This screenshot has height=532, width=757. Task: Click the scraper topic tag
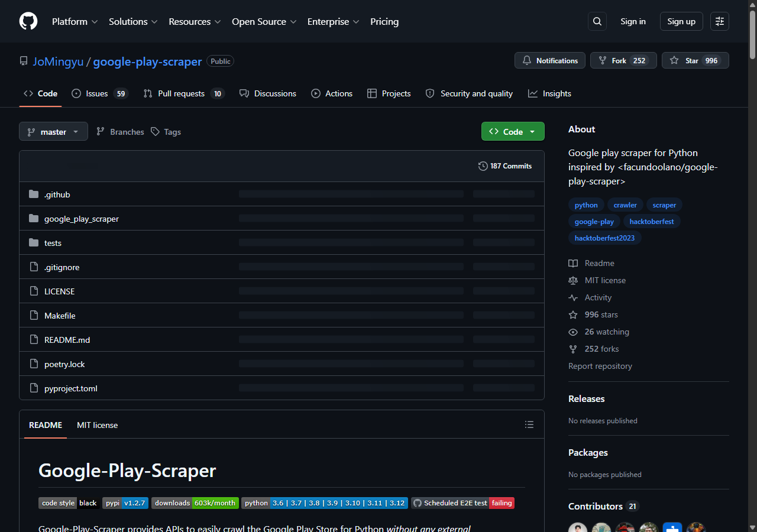(664, 205)
